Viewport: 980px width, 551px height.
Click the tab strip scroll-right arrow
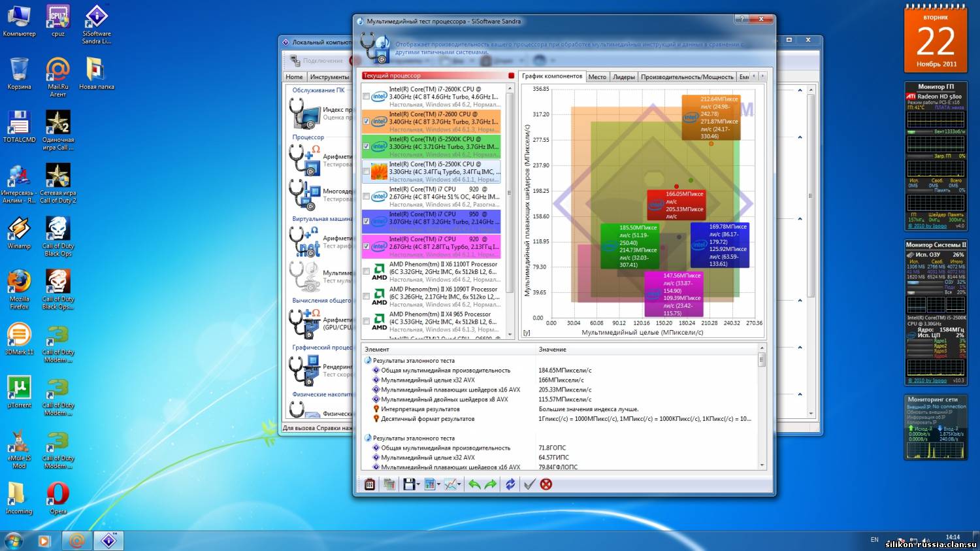(x=762, y=76)
